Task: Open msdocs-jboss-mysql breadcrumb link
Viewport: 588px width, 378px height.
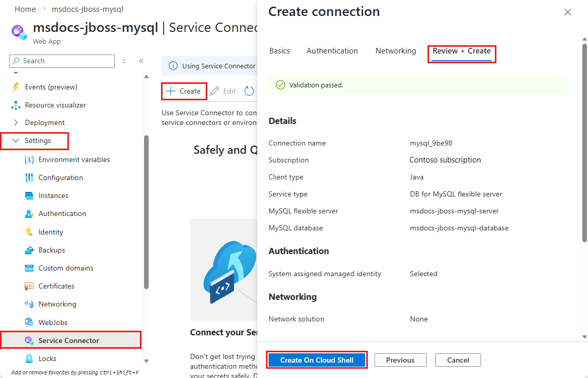Action: click(x=87, y=9)
